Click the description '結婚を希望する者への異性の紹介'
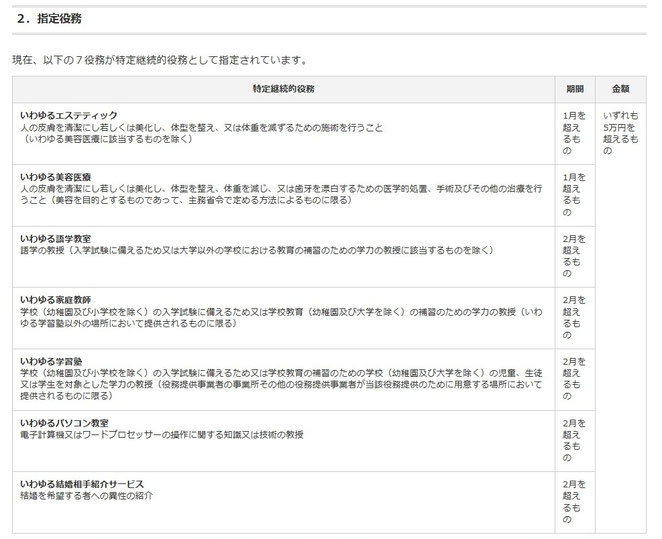Image resolution: width=662 pixels, height=539 pixels. tap(87, 496)
